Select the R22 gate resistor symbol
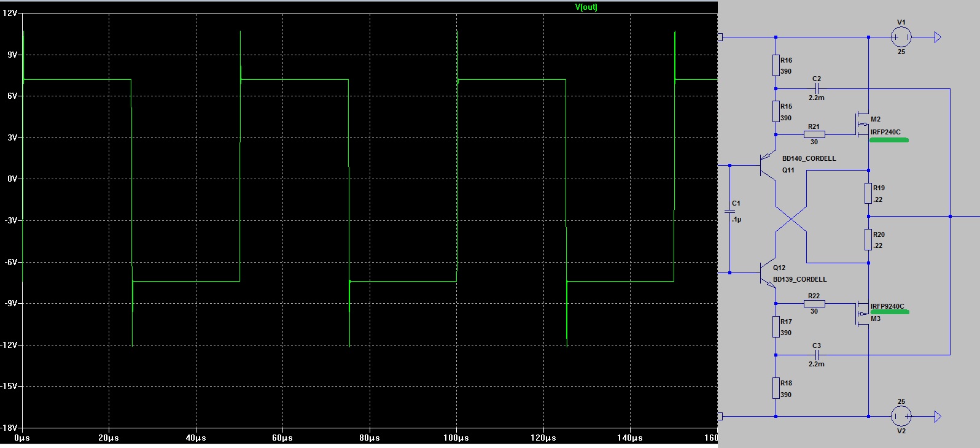The height and width of the screenshot is (448, 980). [814, 304]
